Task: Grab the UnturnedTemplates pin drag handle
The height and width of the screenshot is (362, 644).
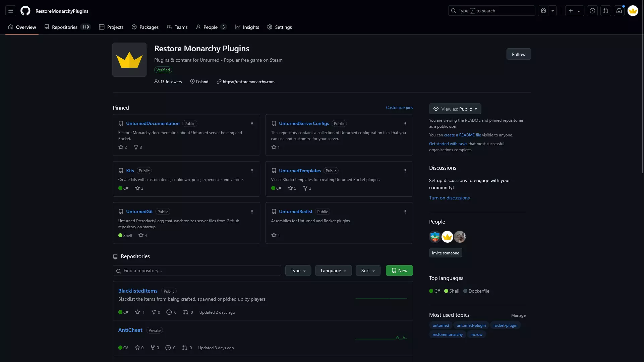Action: pyautogui.click(x=405, y=171)
